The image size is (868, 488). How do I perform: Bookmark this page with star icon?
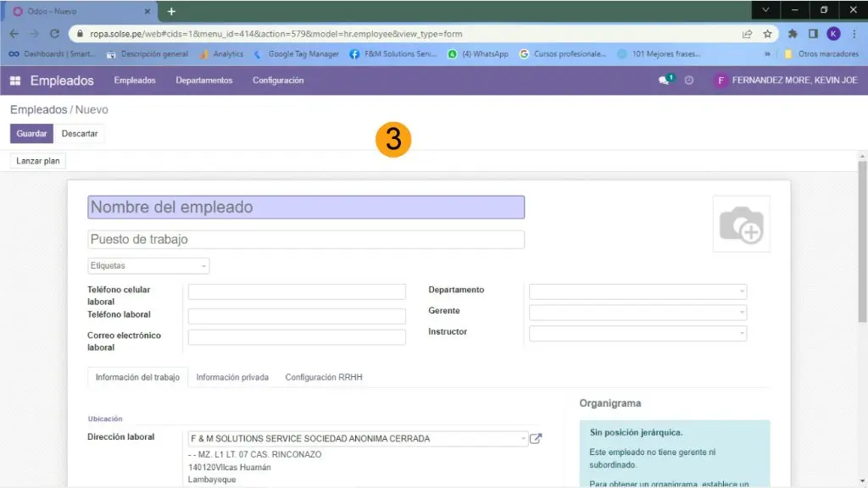[x=767, y=34]
